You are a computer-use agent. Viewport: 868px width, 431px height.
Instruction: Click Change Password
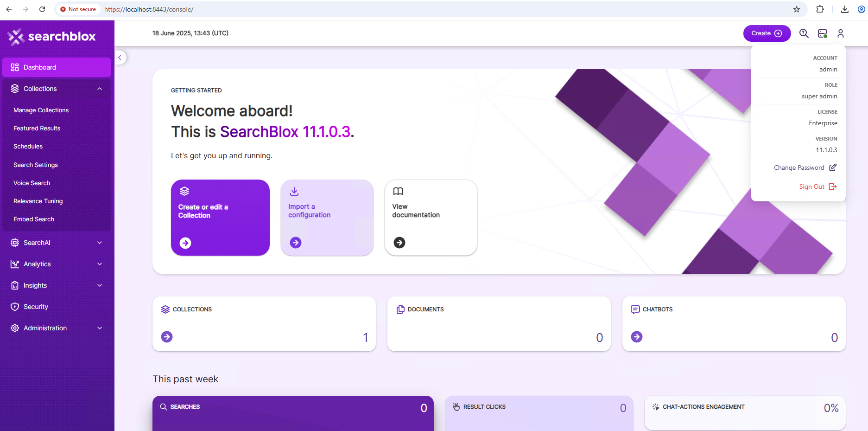pyautogui.click(x=799, y=167)
